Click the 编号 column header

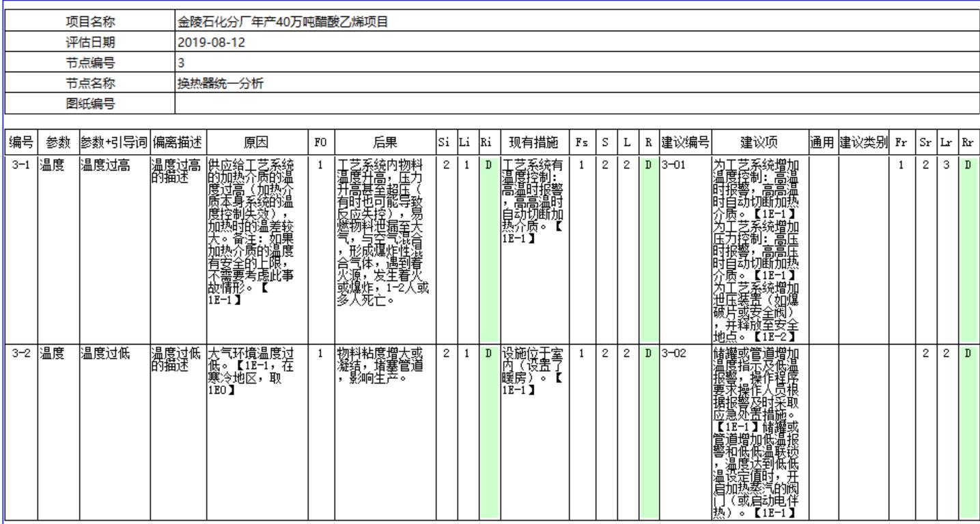(x=21, y=143)
